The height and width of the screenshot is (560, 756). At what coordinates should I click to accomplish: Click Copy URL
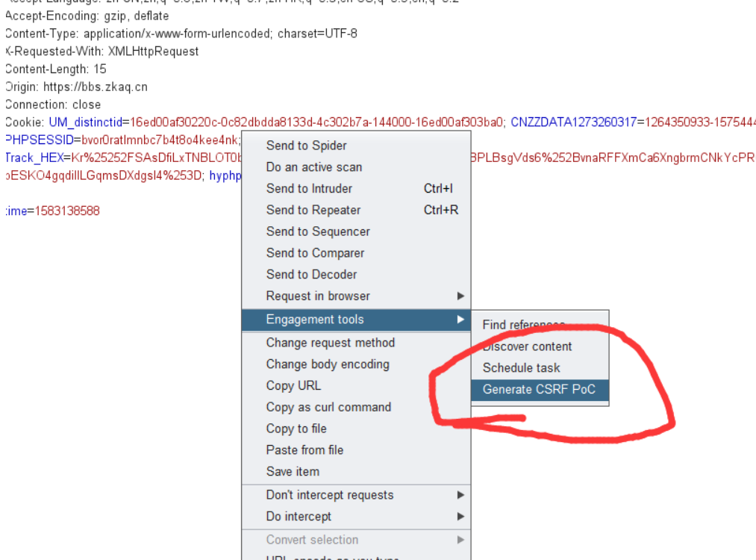pos(356,385)
